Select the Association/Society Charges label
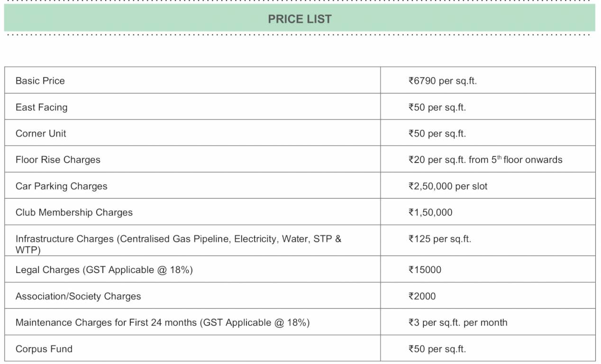This screenshot has width=601, height=364. point(78,296)
